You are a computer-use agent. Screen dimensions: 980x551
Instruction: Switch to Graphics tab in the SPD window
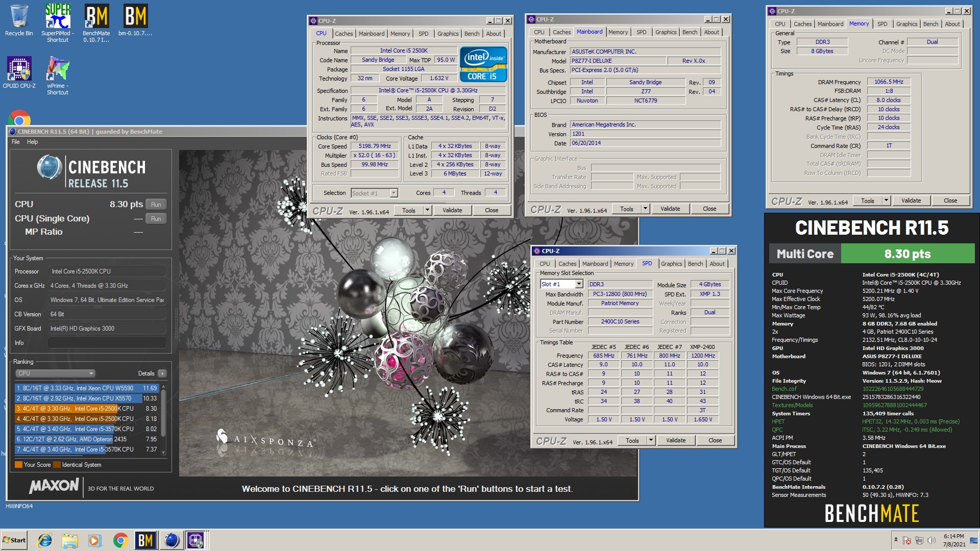click(671, 264)
